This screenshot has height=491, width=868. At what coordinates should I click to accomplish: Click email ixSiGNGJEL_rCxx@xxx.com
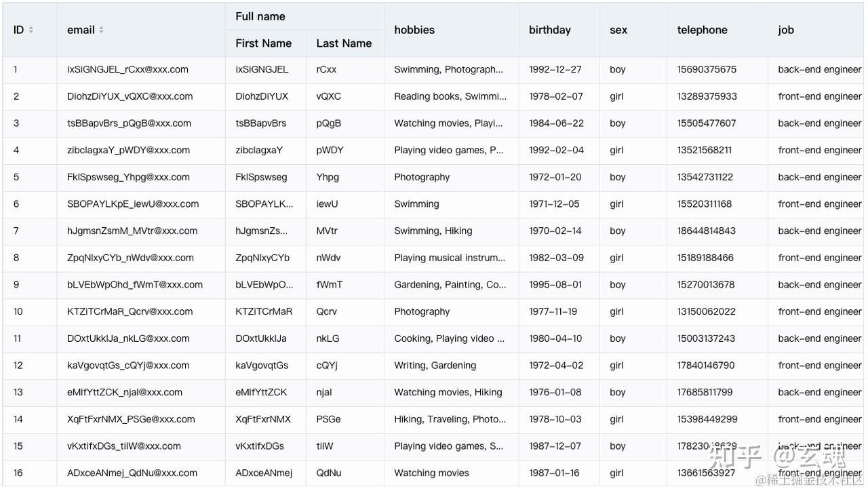click(x=127, y=69)
